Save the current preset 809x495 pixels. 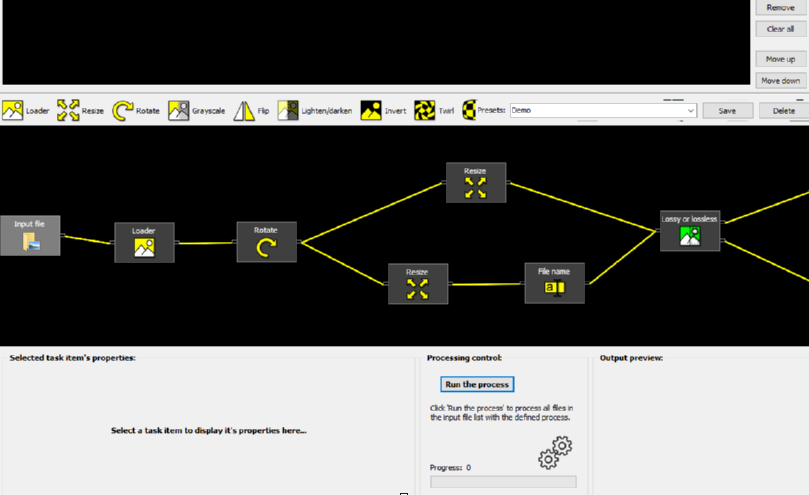tap(727, 110)
